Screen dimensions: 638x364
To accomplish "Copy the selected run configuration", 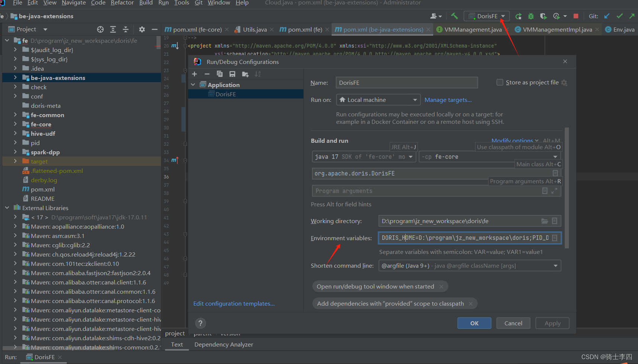I will coord(220,74).
